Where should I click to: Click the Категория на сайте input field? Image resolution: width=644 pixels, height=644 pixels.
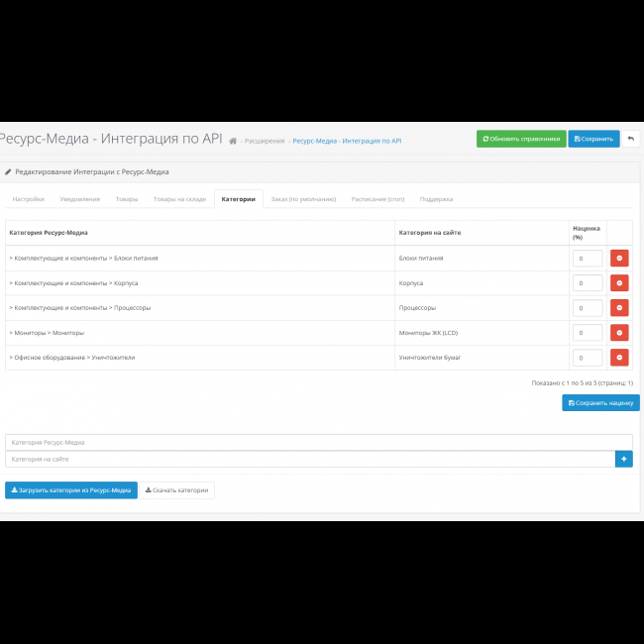click(309, 459)
